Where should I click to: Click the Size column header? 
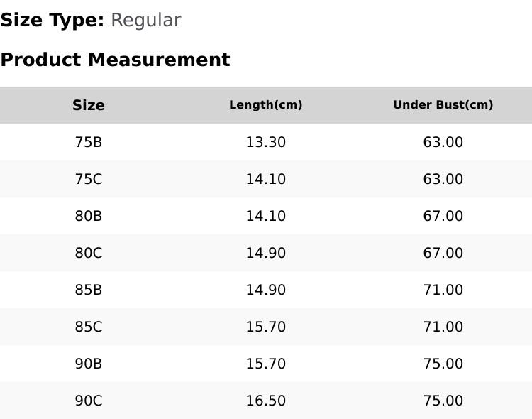click(x=89, y=105)
